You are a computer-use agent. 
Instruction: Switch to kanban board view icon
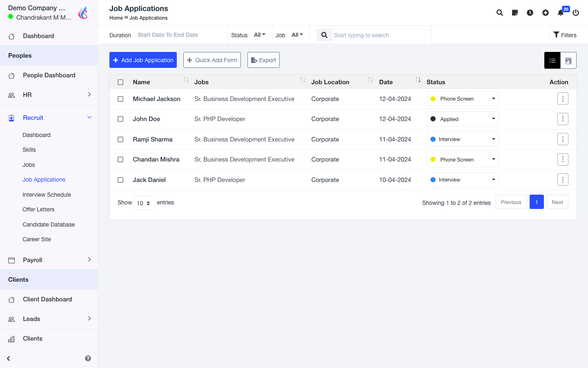(x=568, y=61)
